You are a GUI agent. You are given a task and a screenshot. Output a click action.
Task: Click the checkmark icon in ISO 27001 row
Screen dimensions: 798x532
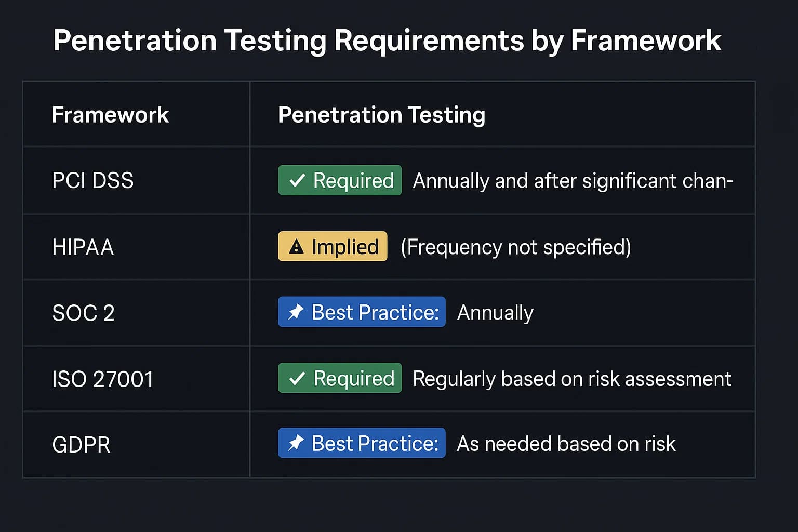(297, 379)
